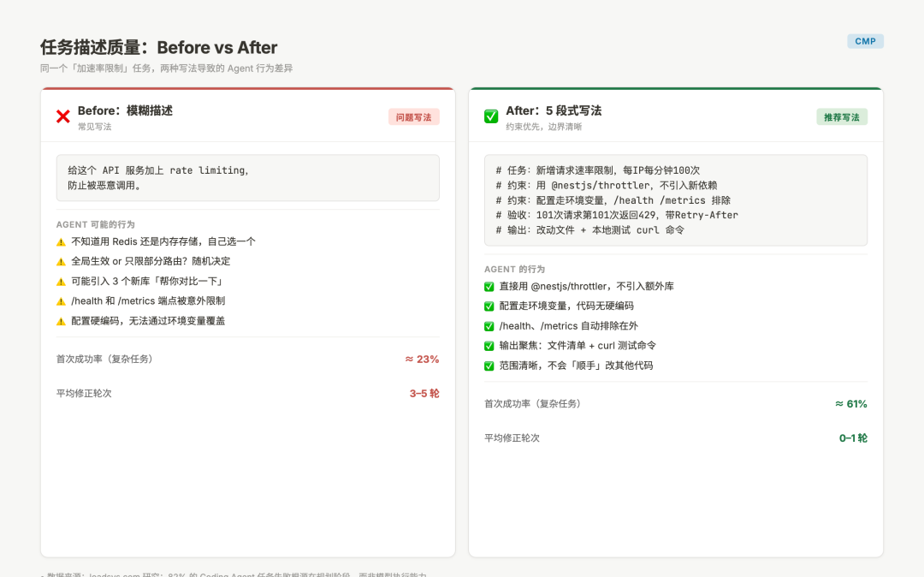The height and width of the screenshot is (577, 924).
Task: Click the 问题写法 red tag
Action: 414,117
